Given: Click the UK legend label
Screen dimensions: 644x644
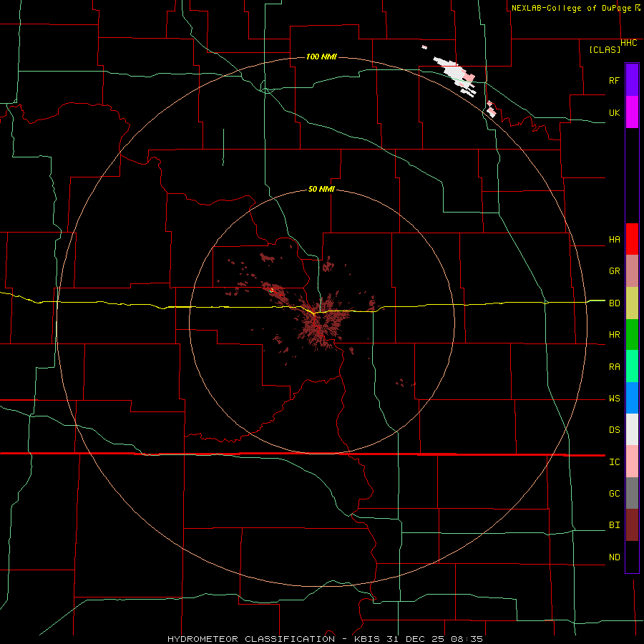Looking at the screenshot, I should (x=614, y=112).
